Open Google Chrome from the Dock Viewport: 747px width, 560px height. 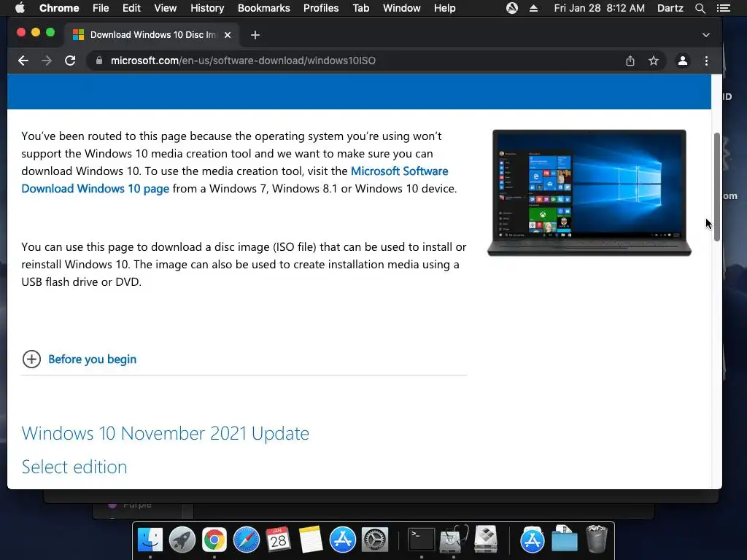(214, 540)
